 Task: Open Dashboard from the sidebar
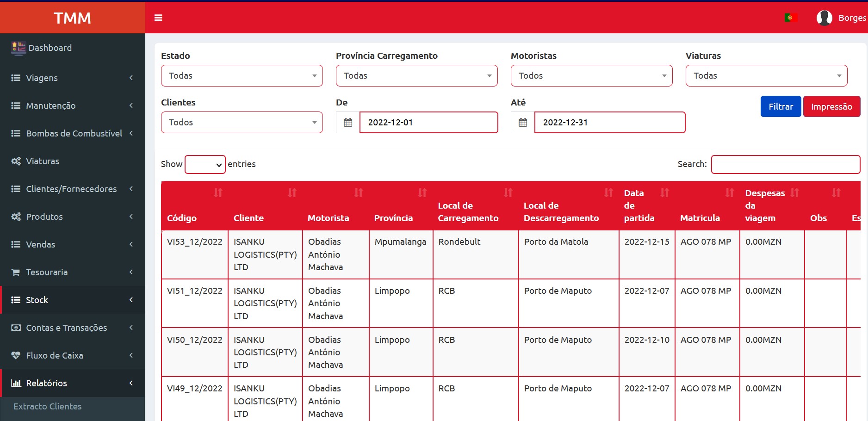50,48
